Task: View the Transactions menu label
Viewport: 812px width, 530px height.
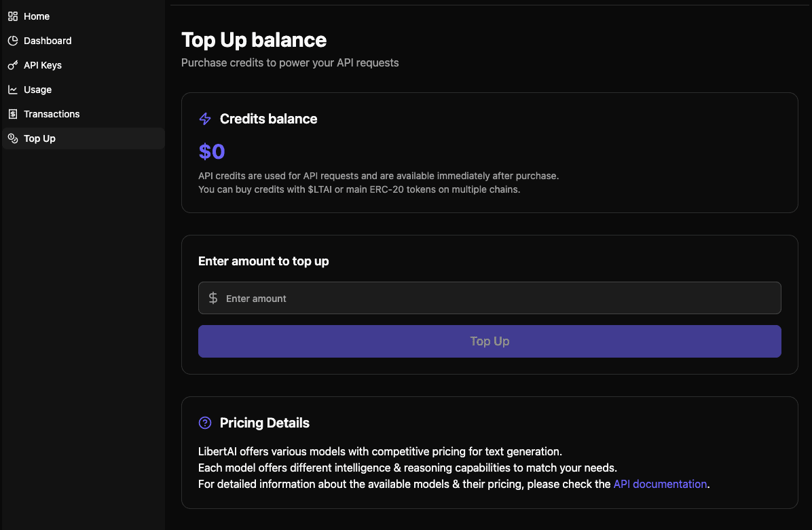Action: (52, 114)
